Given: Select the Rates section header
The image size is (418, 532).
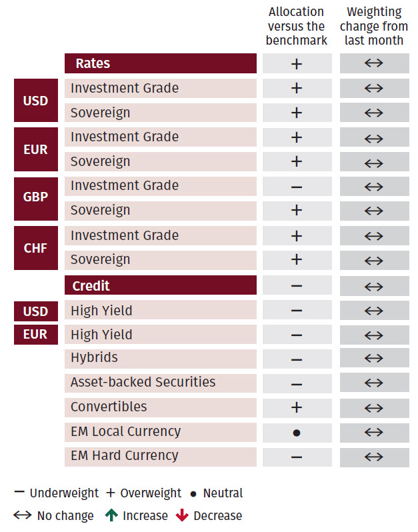Looking at the screenshot, I should tap(160, 63).
